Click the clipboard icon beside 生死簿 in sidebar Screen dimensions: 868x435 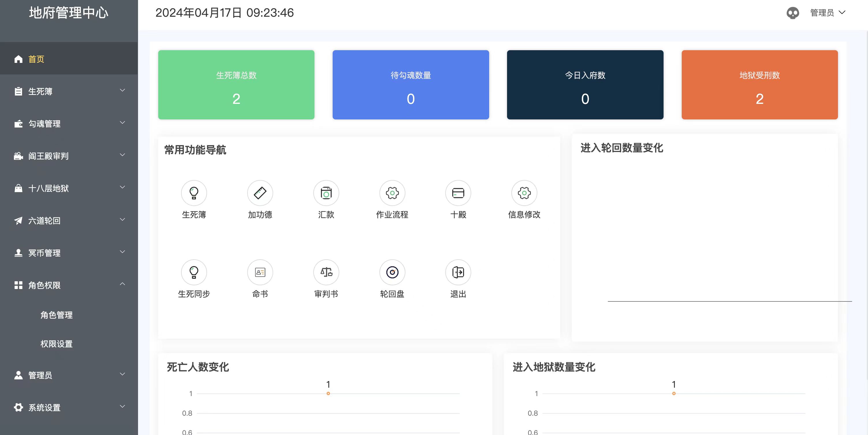[18, 91]
